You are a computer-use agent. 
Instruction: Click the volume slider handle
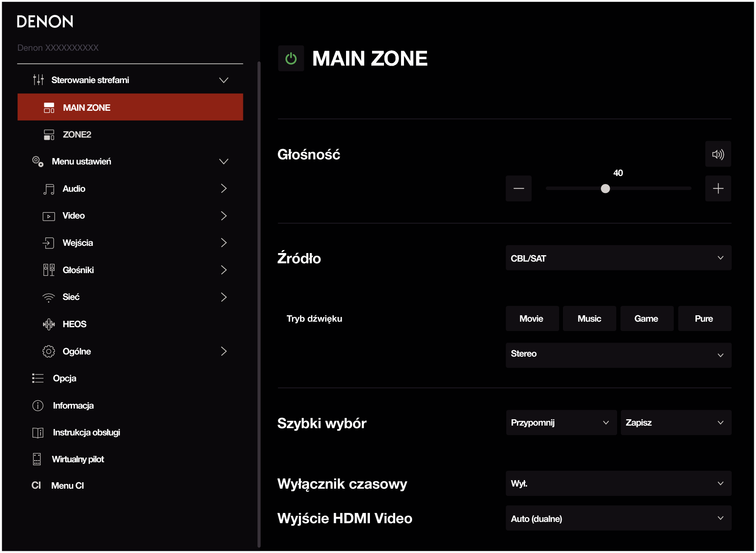point(605,189)
